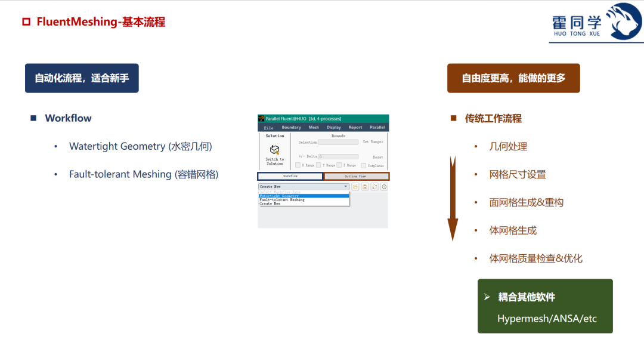Viewport: 644px width, 364px height.
Task: Click the reset workflow refresh icon
Action: [374, 187]
